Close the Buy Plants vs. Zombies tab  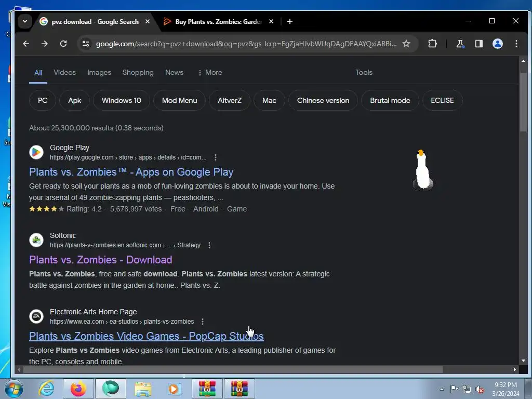coord(271,21)
